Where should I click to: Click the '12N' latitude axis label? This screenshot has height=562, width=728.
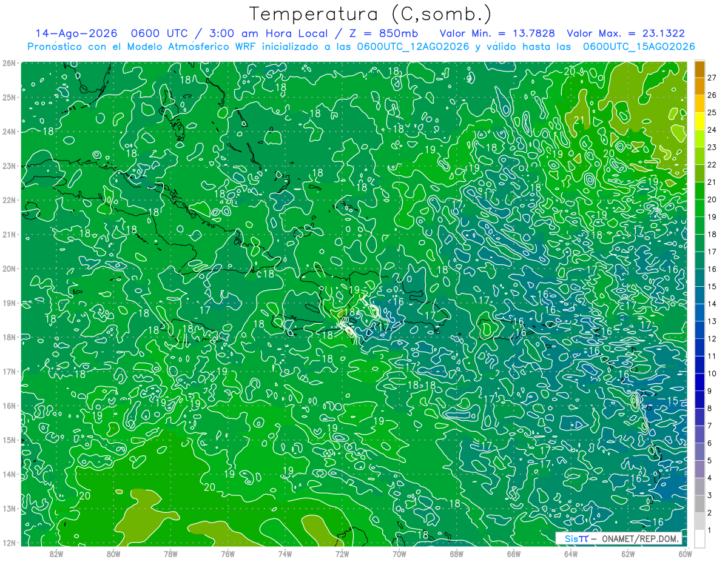pos(8,543)
